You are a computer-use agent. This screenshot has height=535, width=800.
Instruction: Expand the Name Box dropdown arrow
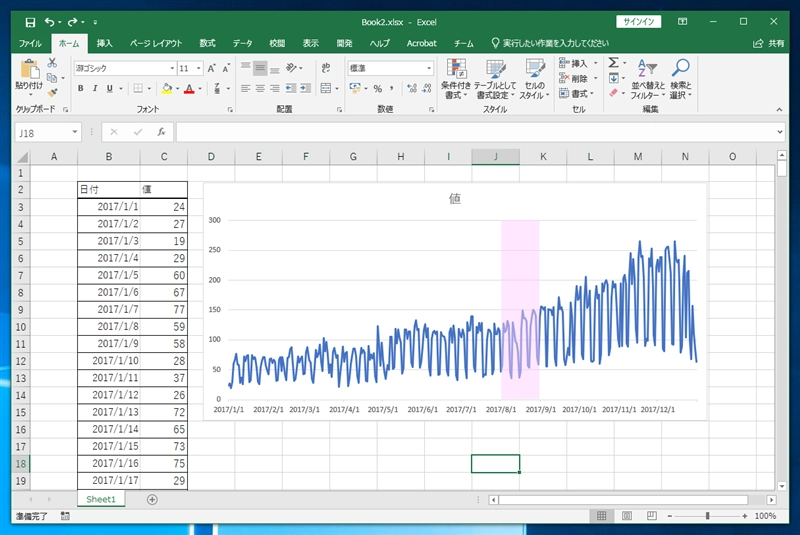(75, 132)
